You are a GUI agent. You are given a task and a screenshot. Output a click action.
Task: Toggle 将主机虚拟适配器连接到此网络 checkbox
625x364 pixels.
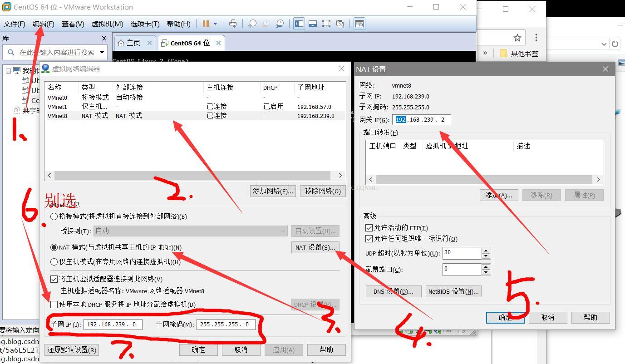coord(54,279)
